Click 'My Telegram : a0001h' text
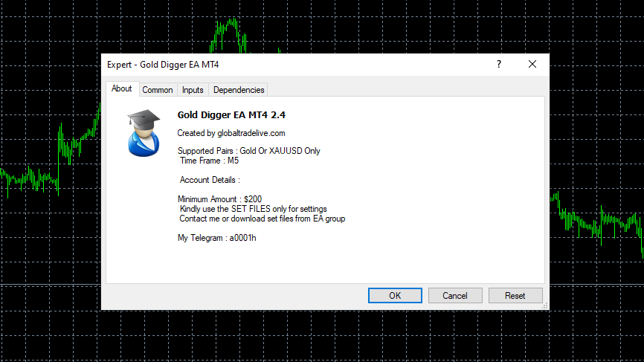This screenshot has width=644, height=362. 217,238
